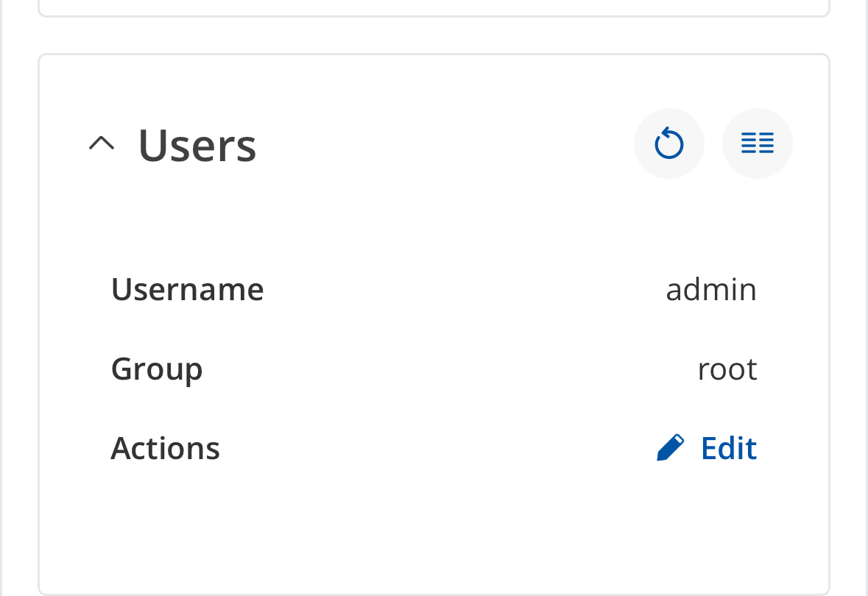This screenshot has height=596, width=868.
Task: Click the Users section heading
Action: 197,145
